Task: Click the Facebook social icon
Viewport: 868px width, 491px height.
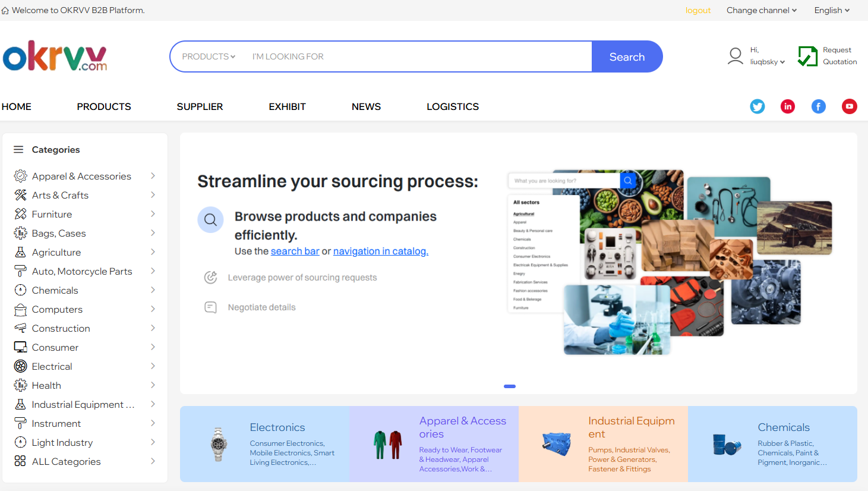Action: 819,106
